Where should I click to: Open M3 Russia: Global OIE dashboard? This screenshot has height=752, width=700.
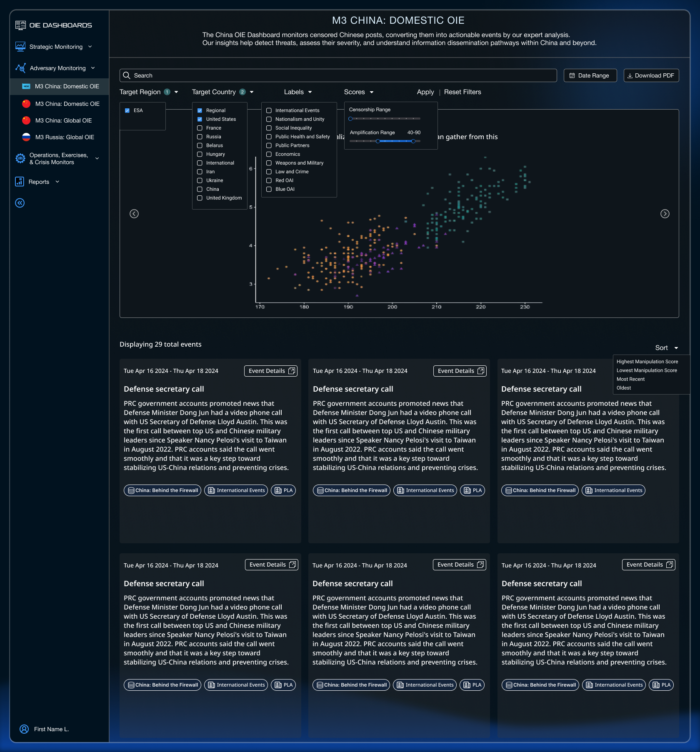65,137
